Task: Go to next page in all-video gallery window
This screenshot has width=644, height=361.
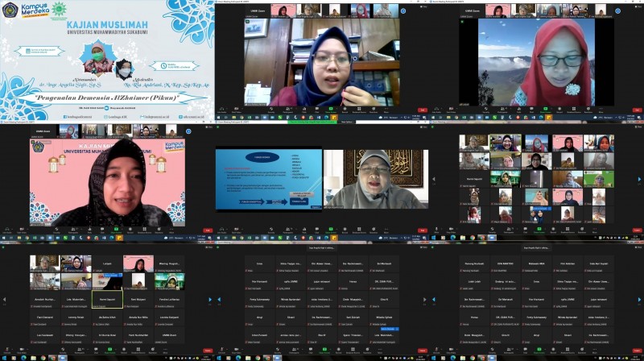Action: (x=639, y=179)
